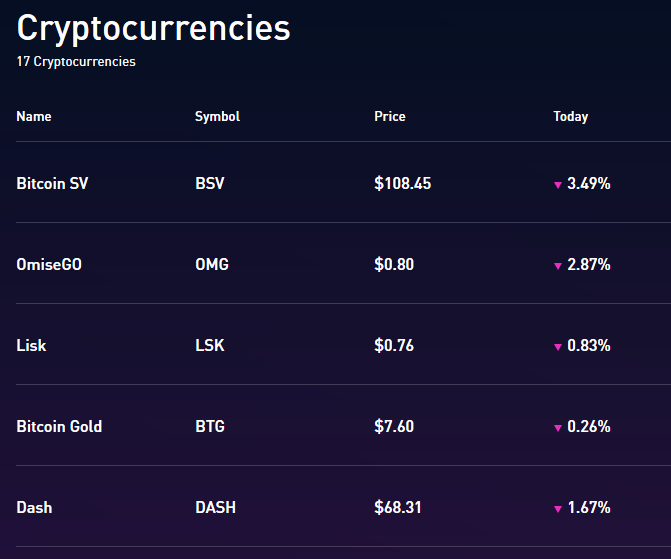This screenshot has width=671, height=559.
Task: Click the down arrow beside Bitcoin SV's 3.49%
Action: click(558, 185)
